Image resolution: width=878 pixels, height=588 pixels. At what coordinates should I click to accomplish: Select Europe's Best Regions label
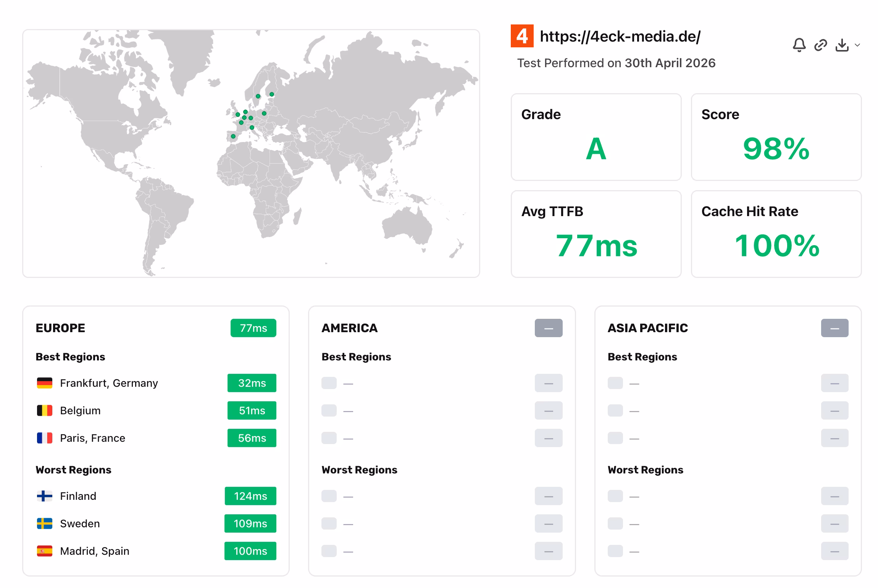click(70, 357)
